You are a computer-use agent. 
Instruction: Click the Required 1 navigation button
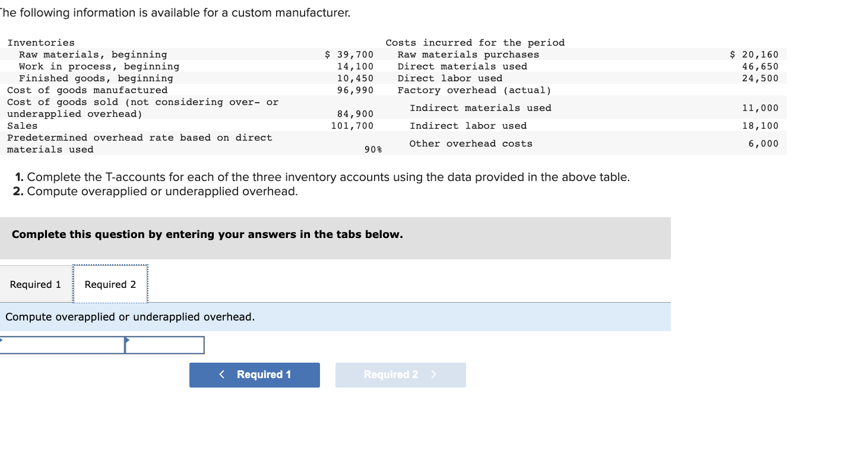(x=254, y=375)
